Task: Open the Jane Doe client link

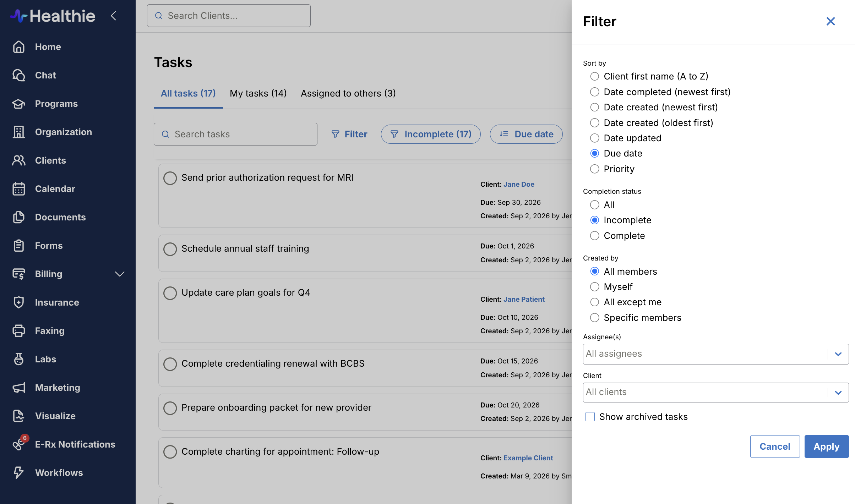Action: tap(519, 184)
